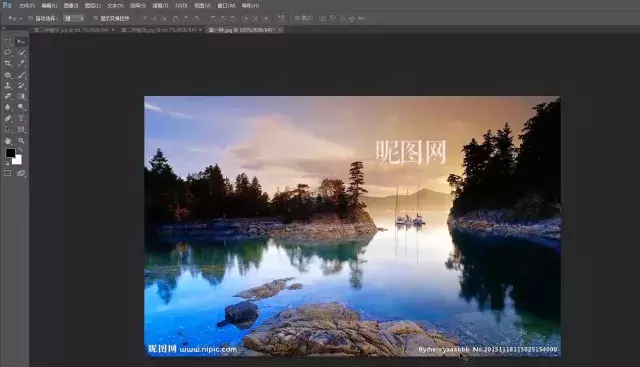Image resolution: width=640 pixels, height=367 pixels.
Task: Open the 编辑(E) menu
Action: [49, 6]
